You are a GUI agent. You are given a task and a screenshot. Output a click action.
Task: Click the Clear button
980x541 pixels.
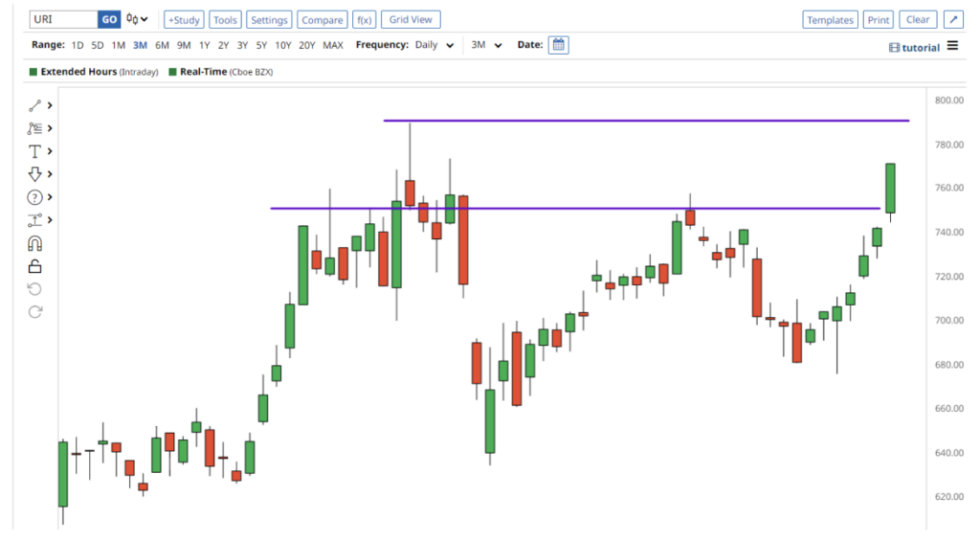pos(918,19)
